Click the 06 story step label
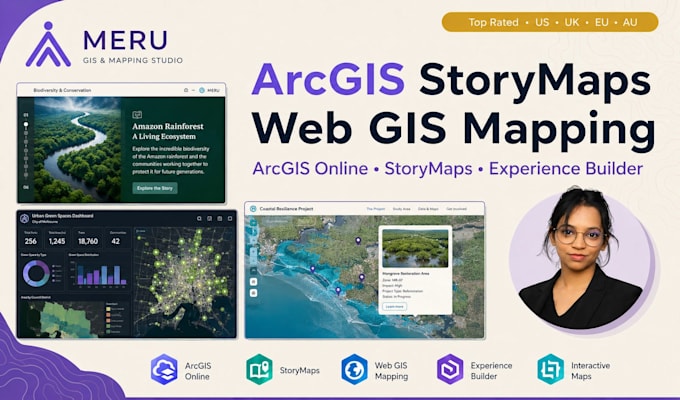680x400 pixels. pyautogui.click(x=26, y=187)
